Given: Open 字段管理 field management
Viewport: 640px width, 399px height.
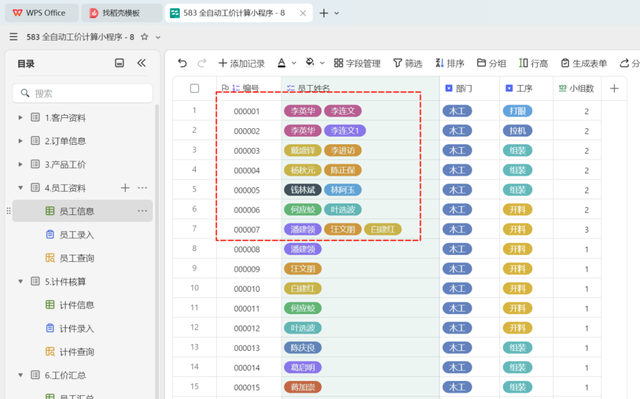Looking at the screenshot, I should point(357,63).
